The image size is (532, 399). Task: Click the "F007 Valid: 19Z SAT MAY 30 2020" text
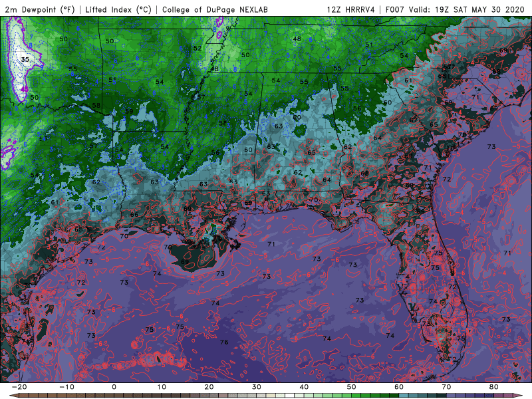[455, 9]
